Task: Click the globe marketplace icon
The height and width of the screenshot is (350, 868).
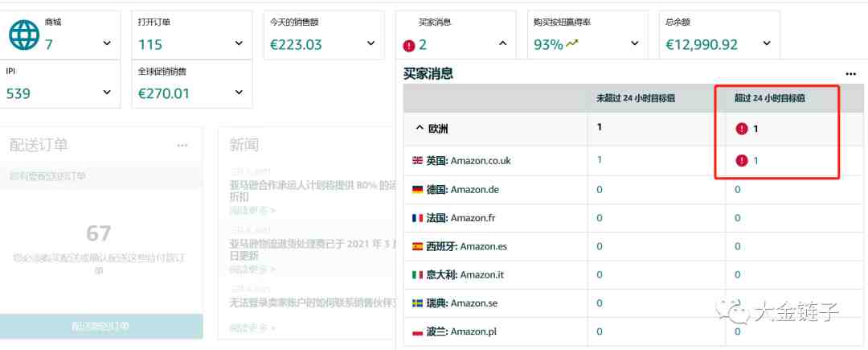Action: coord(24,35)
